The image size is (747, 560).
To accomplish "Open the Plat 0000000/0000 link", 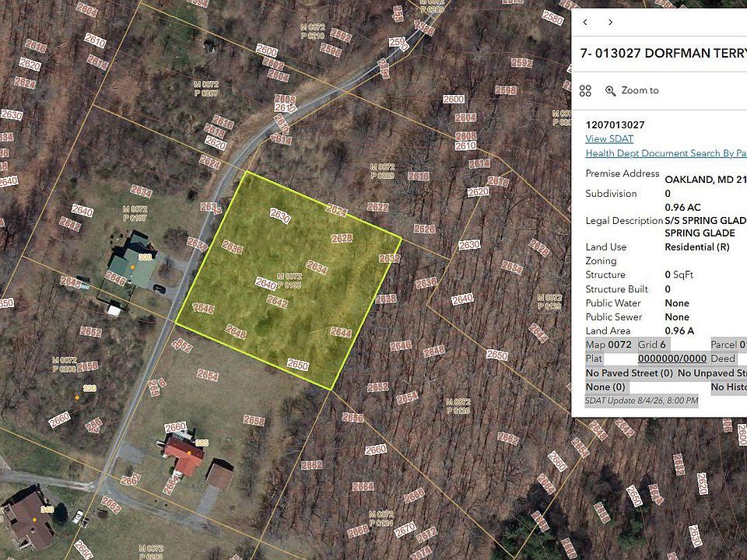I will 672,359.
